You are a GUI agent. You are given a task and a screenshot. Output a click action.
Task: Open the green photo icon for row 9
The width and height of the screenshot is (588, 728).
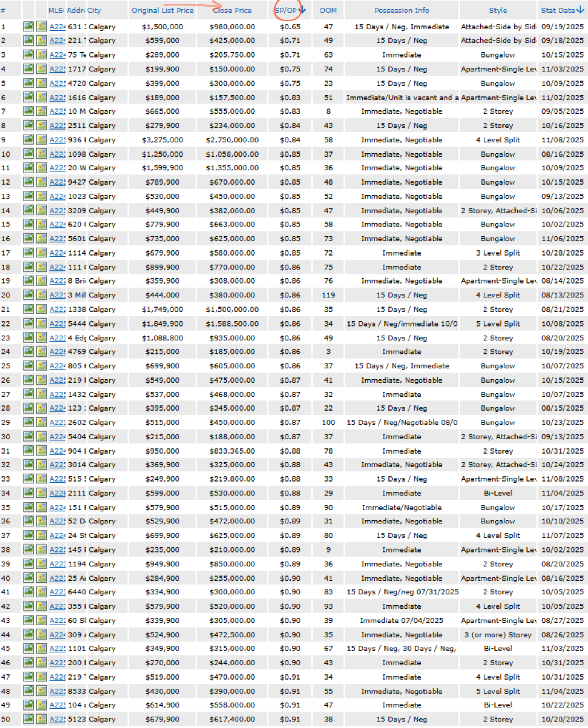click(x=28, y=140)
